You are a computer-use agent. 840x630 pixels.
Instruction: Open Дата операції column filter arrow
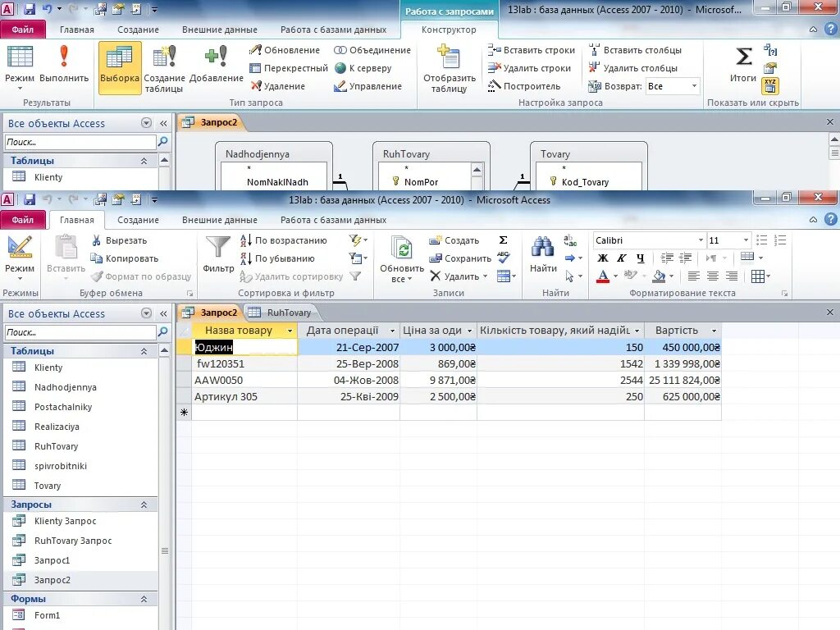click(392, 331)
